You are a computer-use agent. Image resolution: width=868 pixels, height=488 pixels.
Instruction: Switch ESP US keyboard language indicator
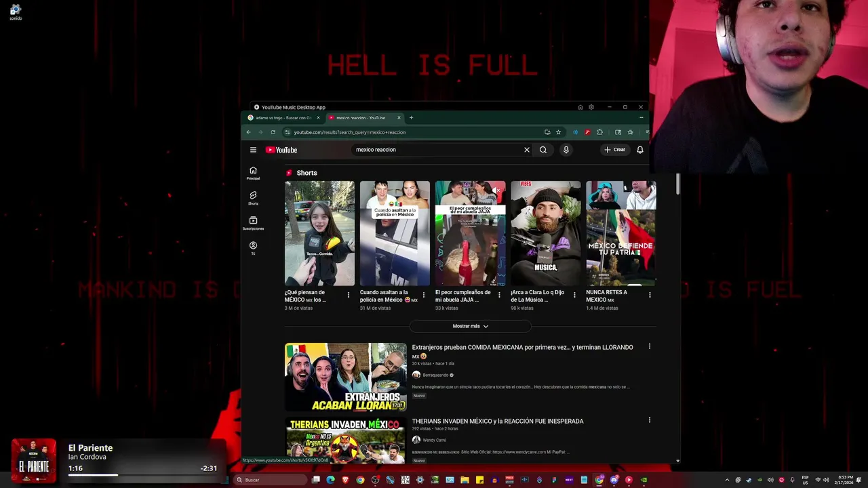pyautogui.click(x=805, y=480)
